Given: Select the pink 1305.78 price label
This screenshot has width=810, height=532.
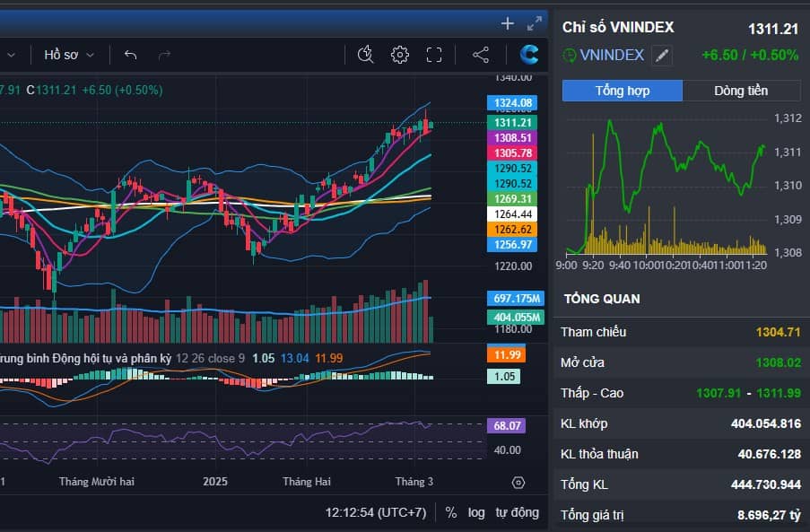Looking at the screenshot, I should coord(512,153).
